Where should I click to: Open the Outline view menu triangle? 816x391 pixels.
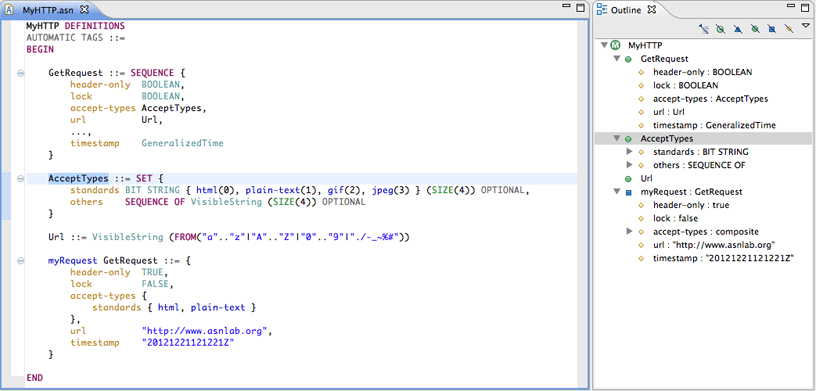[x=806, y=26]
